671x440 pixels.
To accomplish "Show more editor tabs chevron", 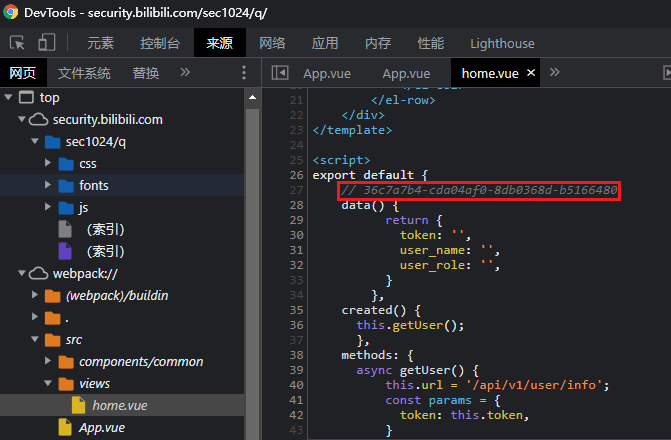I will [555, 73].
